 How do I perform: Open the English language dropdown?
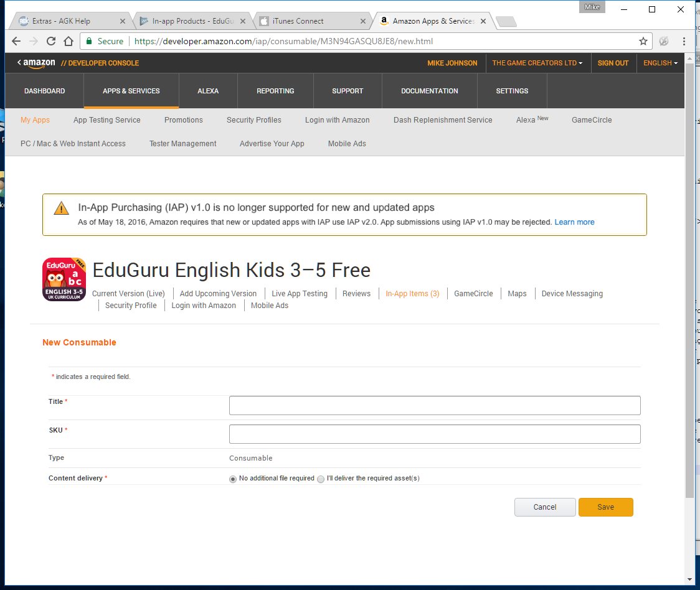[x=660, y=63]
